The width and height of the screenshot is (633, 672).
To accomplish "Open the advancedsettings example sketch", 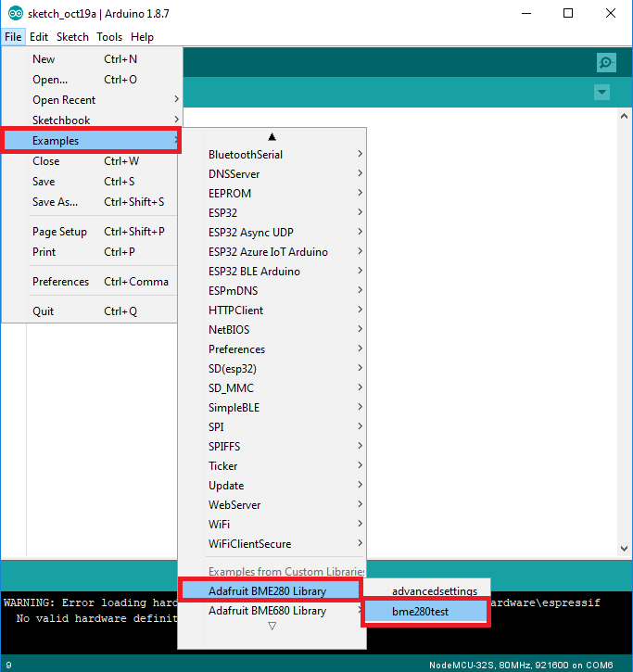I will (426, 590).
